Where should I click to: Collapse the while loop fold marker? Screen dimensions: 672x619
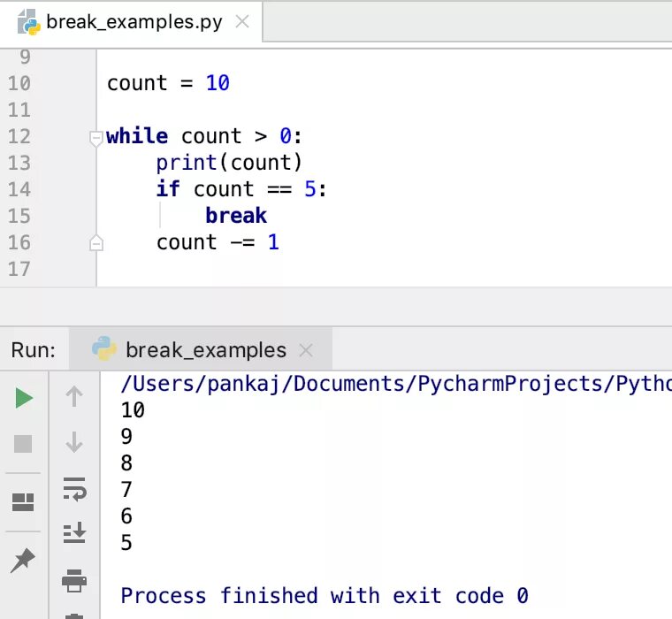96,138
